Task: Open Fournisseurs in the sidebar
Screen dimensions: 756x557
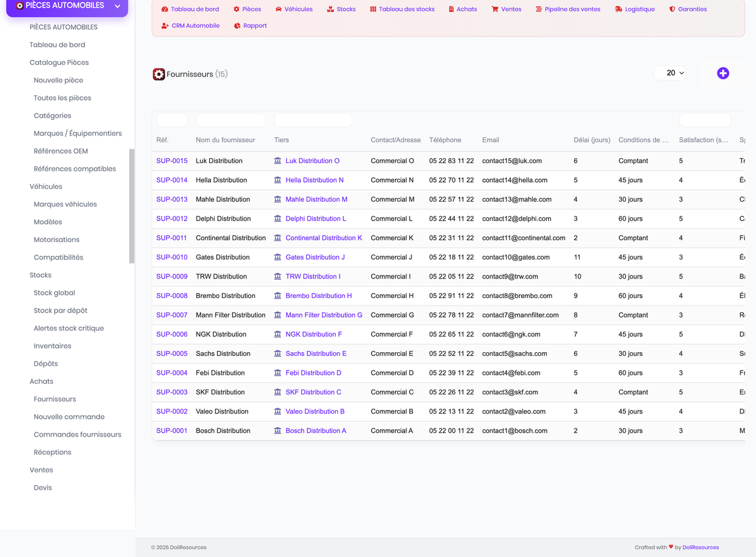Action: point(55,399)
